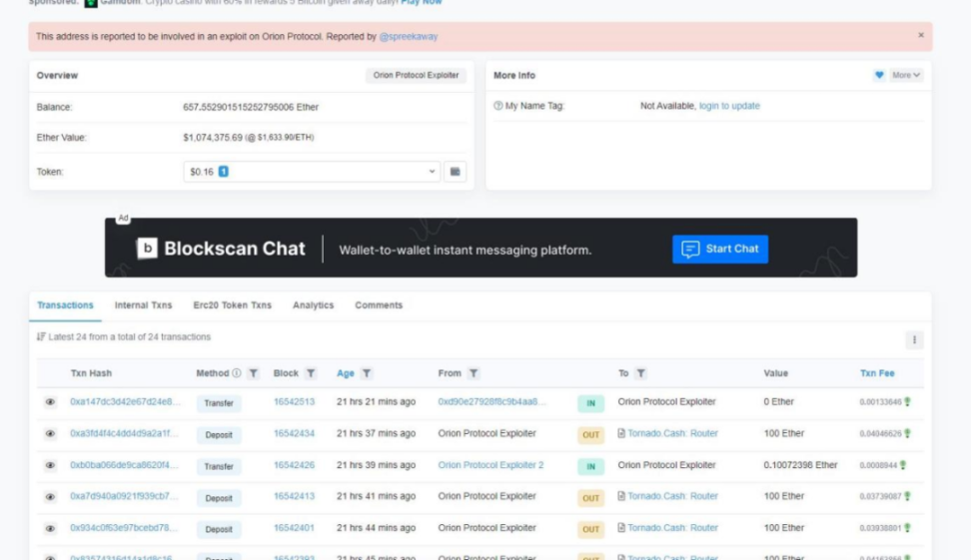The width and height of the screenshot is (971, 560).
Task: Open block 16542513 link
Action: click(x=294, y=402)
